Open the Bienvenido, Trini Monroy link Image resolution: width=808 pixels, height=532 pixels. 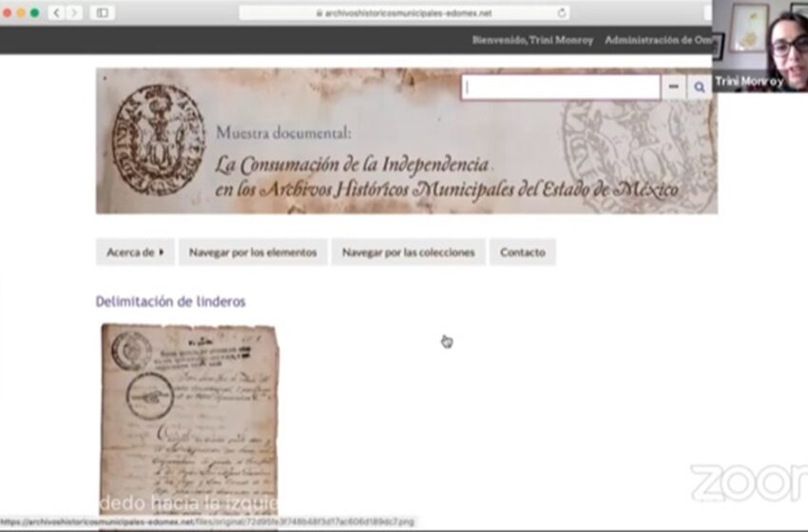click(532, 40)
